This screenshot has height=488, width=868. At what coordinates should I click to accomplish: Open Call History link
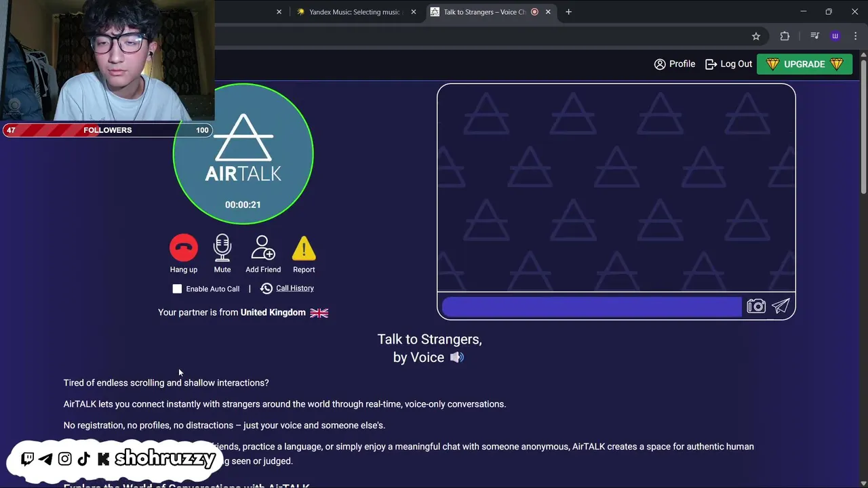(295, 288)
